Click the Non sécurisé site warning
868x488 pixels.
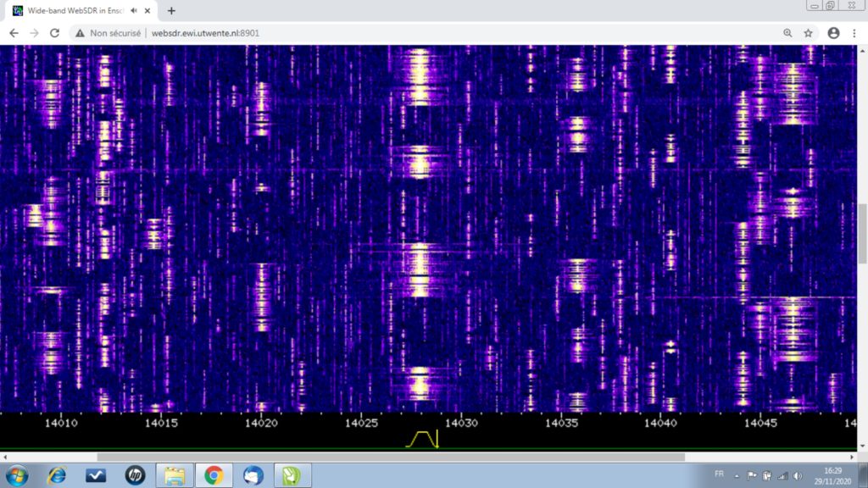coord(108,33)
